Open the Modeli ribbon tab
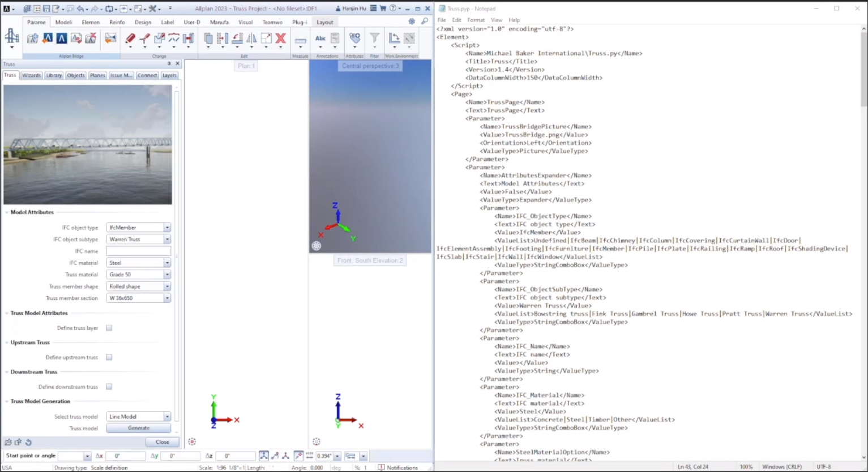This screenshot has height=472, width=868. (x=63, y=22)
